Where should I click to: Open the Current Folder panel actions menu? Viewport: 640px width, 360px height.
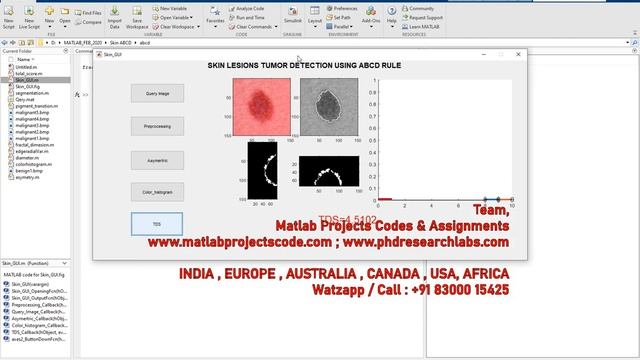(x=66, y=51)
